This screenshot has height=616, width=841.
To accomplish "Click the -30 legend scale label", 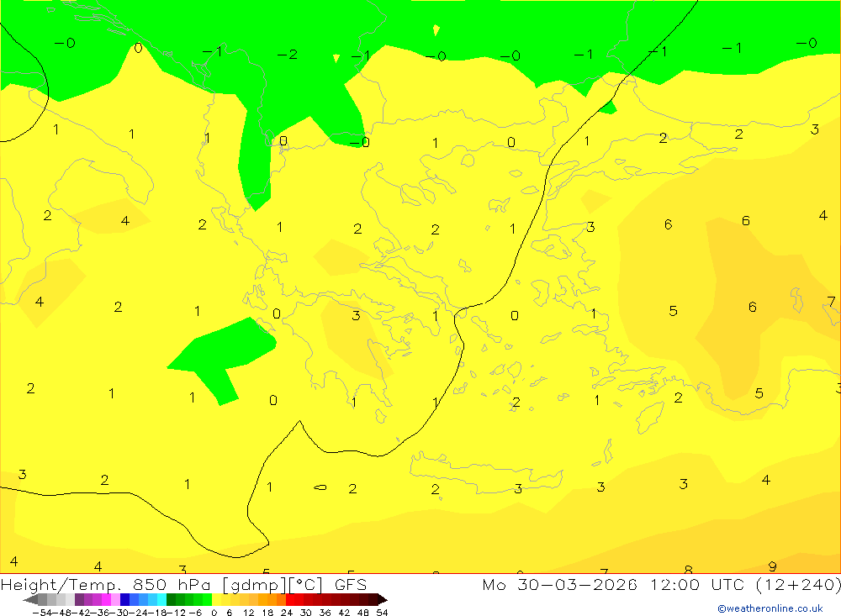I will pyautogui.click(x=121, y=613).
